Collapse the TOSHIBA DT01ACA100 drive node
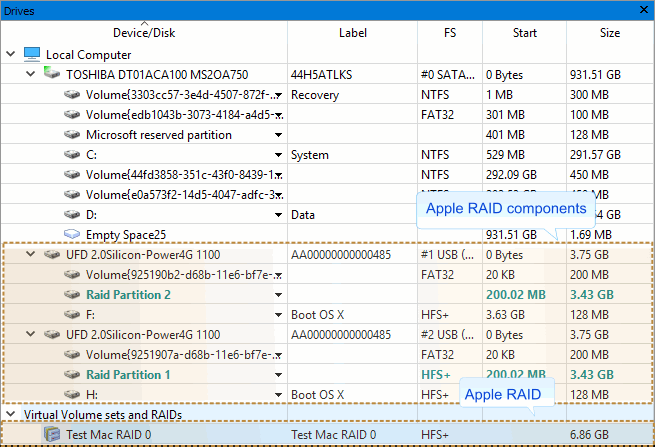The image size is (655, 447). [30, 74]
